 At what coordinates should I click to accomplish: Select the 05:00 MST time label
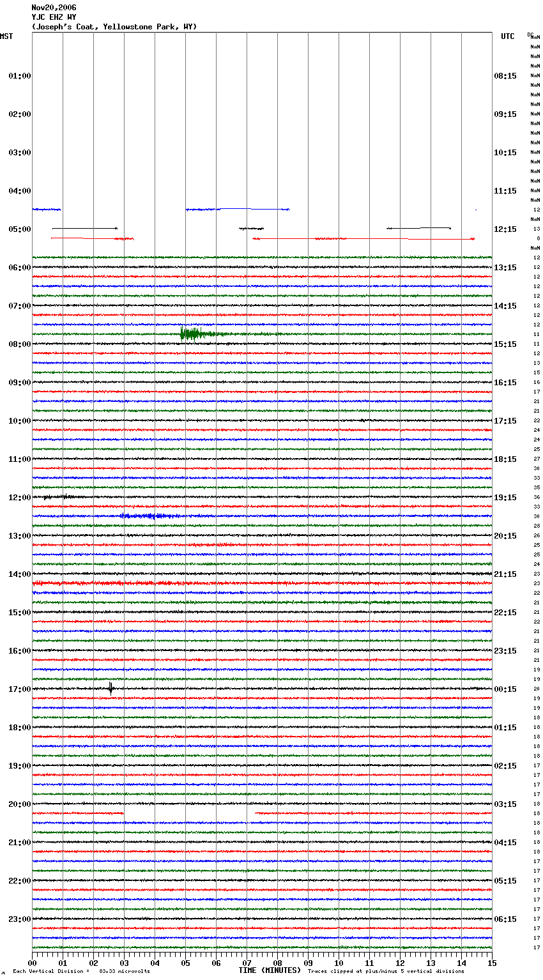pos(20,229)
